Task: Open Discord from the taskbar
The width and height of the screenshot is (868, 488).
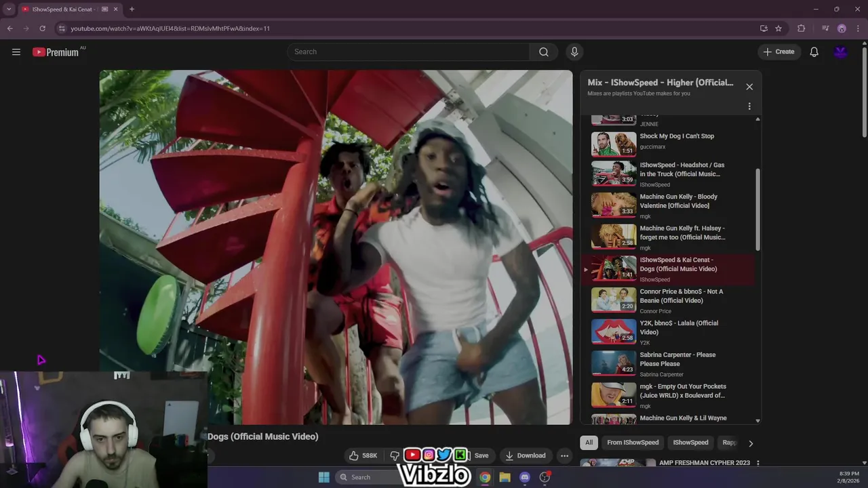Action: pos(525,477)
